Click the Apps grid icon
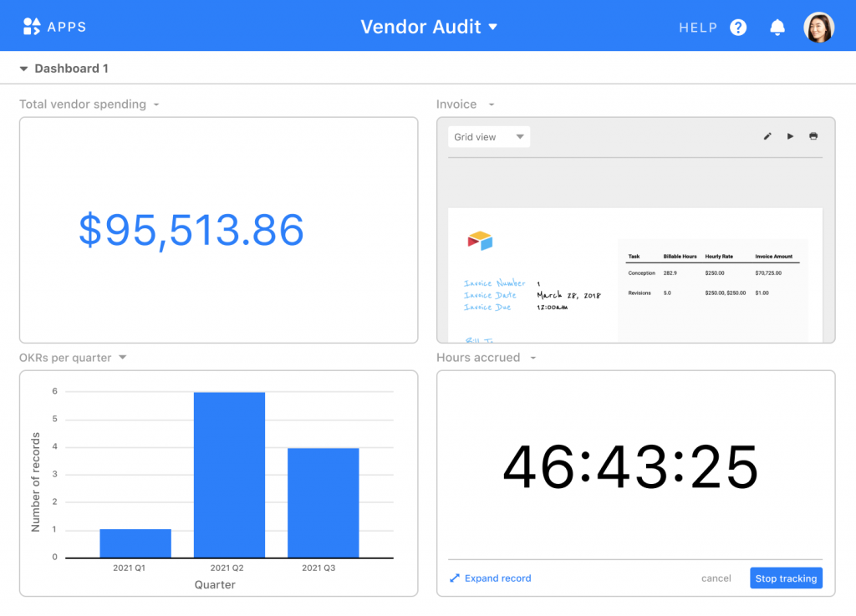The image size is (856, 616). [31, 27]
